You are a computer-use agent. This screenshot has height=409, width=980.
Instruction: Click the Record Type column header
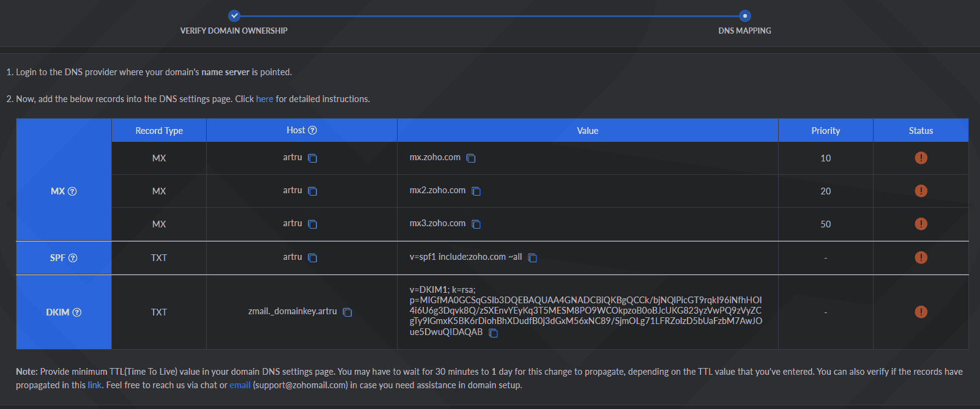[x=159, y=131]
